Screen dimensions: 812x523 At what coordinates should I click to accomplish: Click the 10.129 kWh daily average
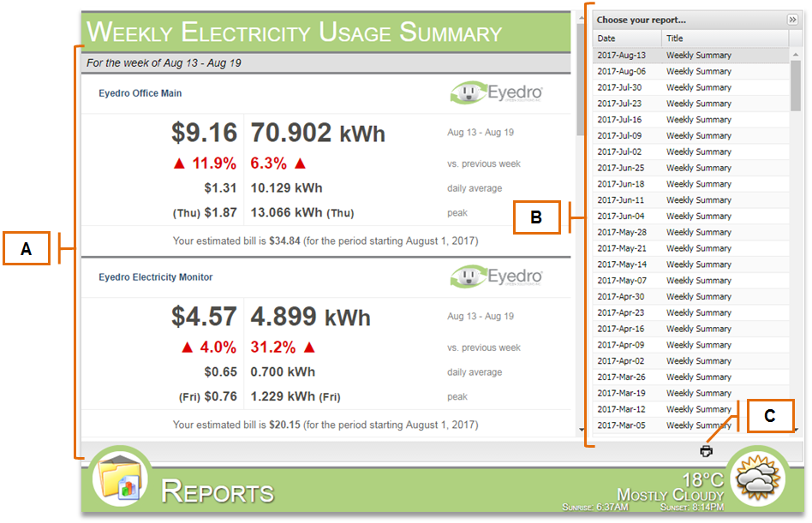[286, 187]
